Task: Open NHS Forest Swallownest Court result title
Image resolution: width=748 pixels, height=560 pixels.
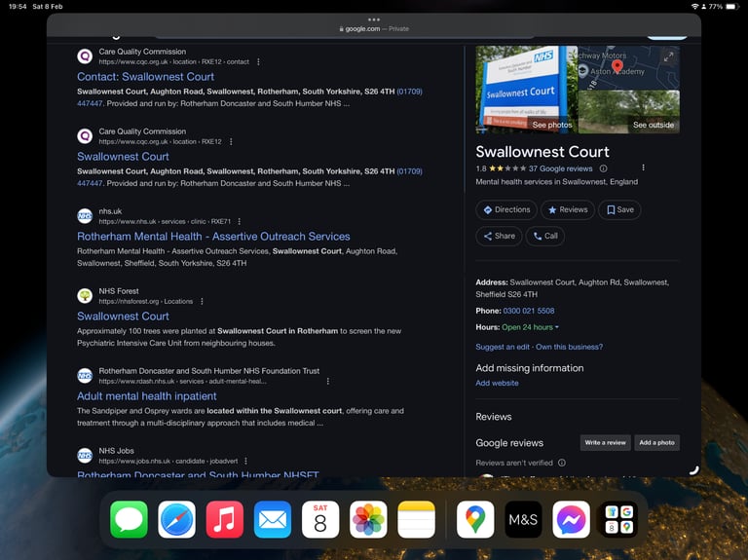Action: [x=123, y=317]
